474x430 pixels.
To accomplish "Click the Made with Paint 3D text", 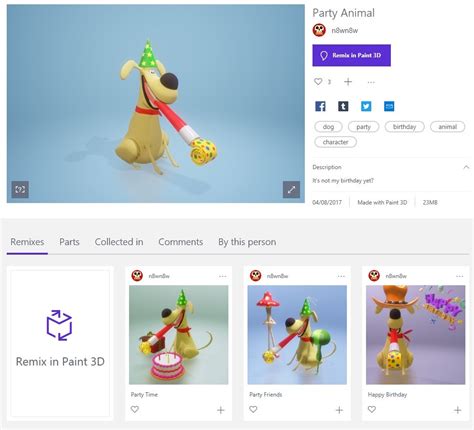I will click(x=382, y=202).
